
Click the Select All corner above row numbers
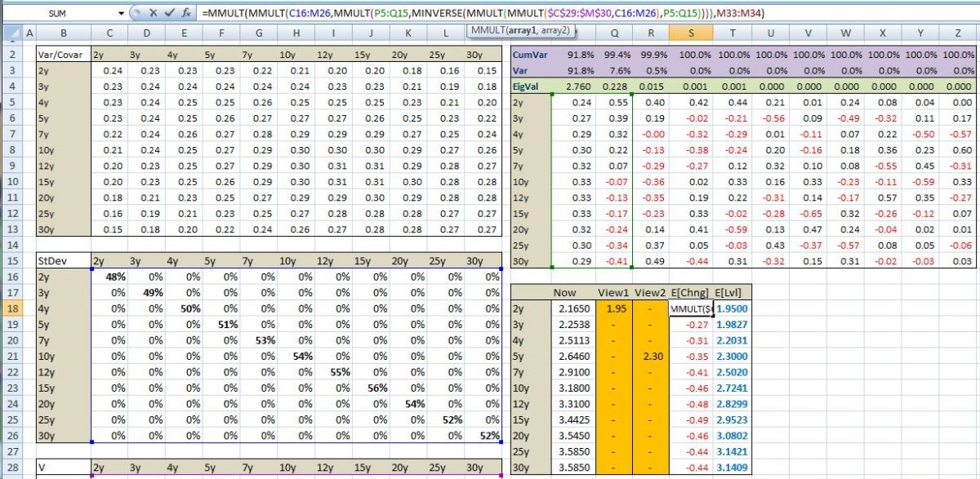click(11, 34)
